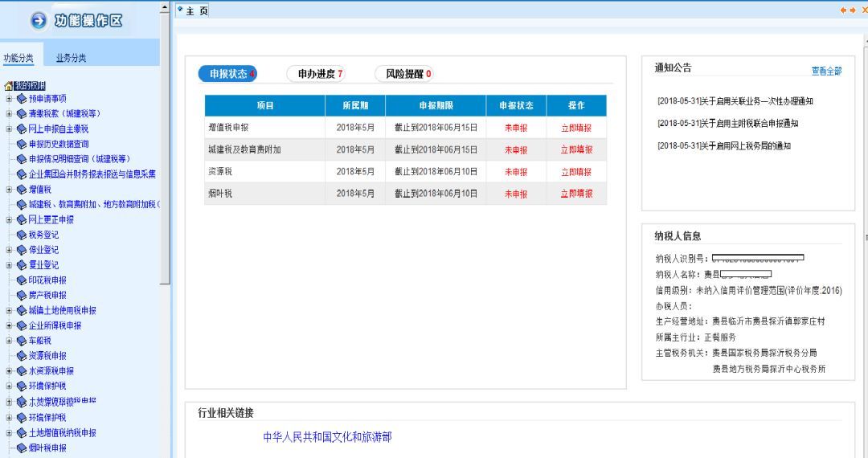Expand the 企业所得税申报 tree node
The height and width of the screenshot is (458, 868).
click(8, 325)
